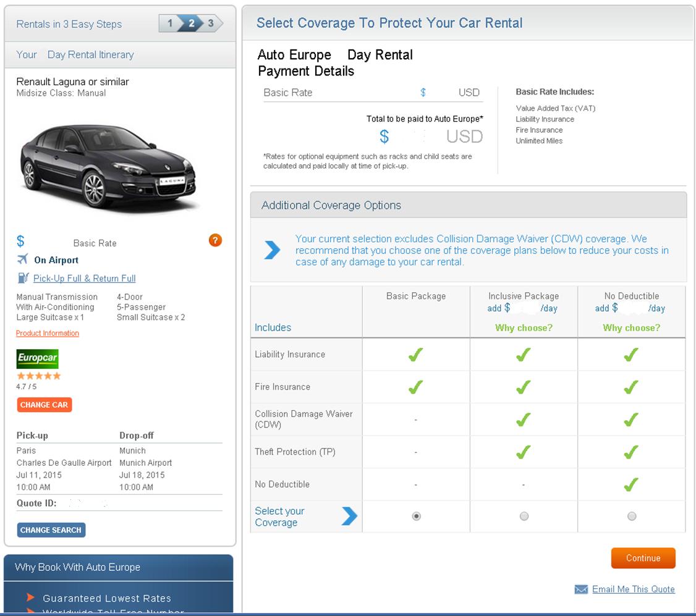Viewport: 696px width, 616px height.
Task: Click blue arrow next to CDW recommendation
Action: click(x=272, y=250)
